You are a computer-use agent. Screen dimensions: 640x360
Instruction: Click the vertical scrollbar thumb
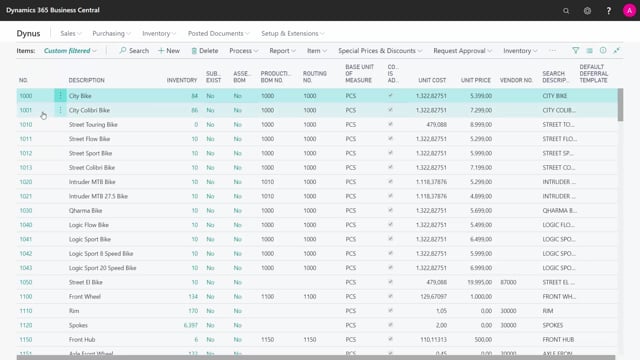(x=620, y=104)
